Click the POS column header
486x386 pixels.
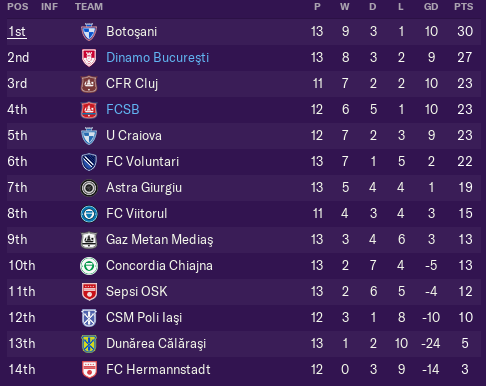tap(18, 7)
